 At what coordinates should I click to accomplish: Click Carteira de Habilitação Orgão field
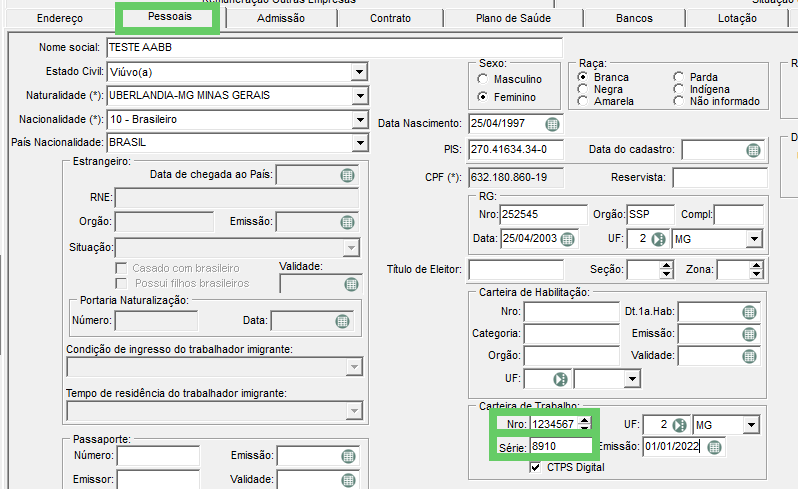point(572,356)
